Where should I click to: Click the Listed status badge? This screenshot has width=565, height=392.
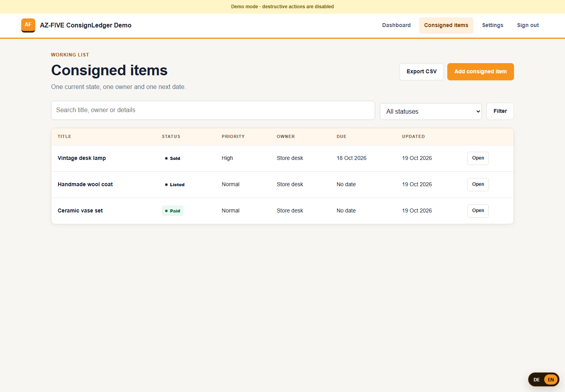click(175, 185)
